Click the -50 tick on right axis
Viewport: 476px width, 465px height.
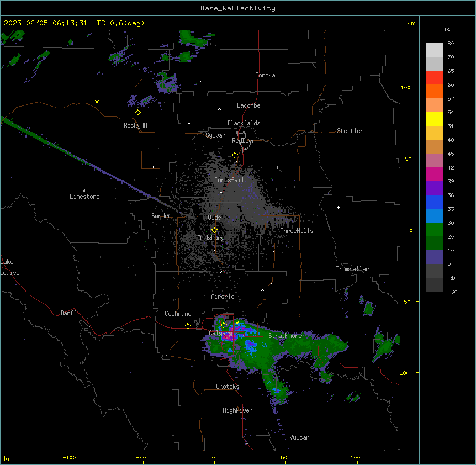point(405,302)
